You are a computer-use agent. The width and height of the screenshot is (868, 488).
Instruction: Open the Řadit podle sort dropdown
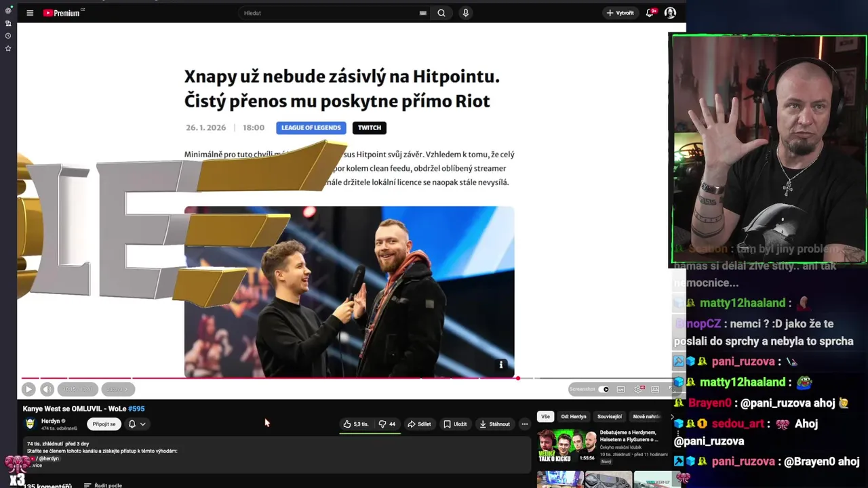pyautogui.click(x=103, y=485)
